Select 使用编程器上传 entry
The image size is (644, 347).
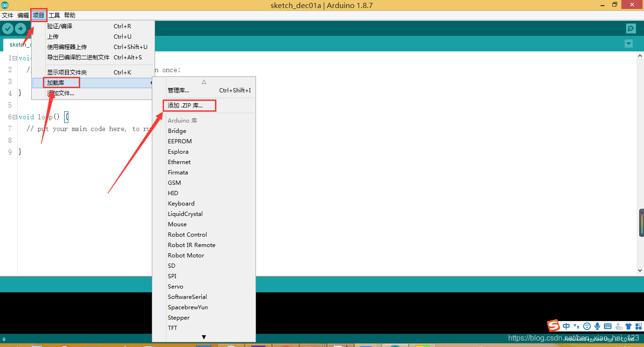point(93,47)
